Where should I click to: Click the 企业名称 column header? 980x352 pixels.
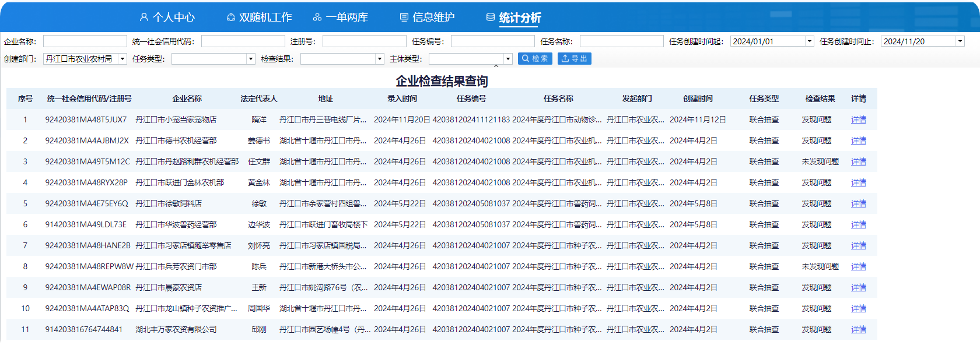coord(187,98)
